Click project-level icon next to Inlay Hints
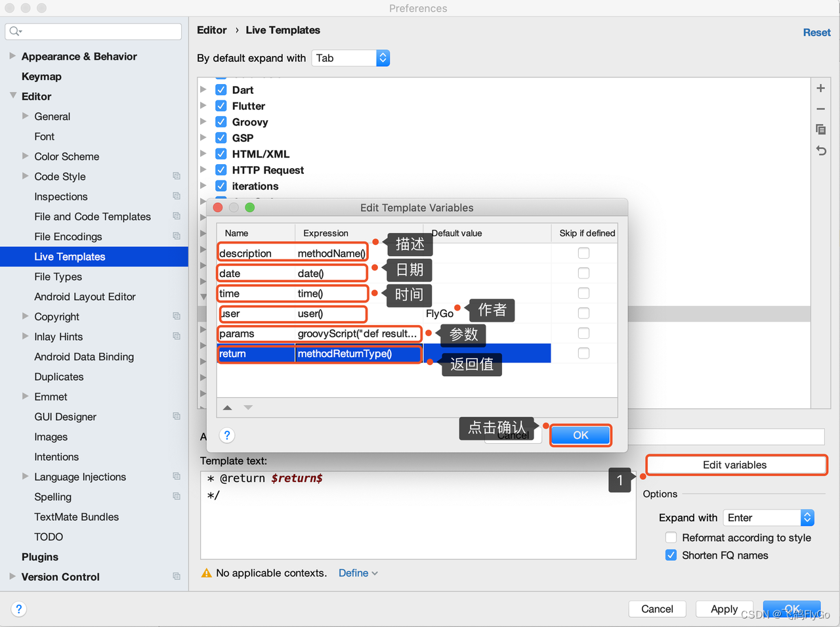 click(177, 336)
